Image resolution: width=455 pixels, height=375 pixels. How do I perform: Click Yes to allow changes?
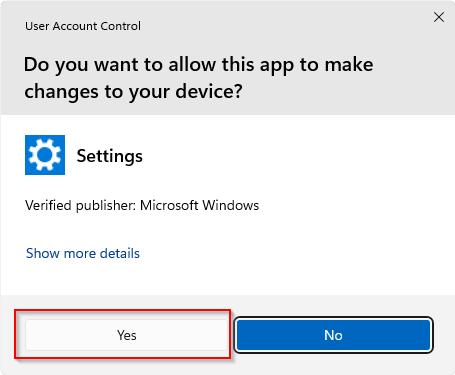(x=126, y=335)
